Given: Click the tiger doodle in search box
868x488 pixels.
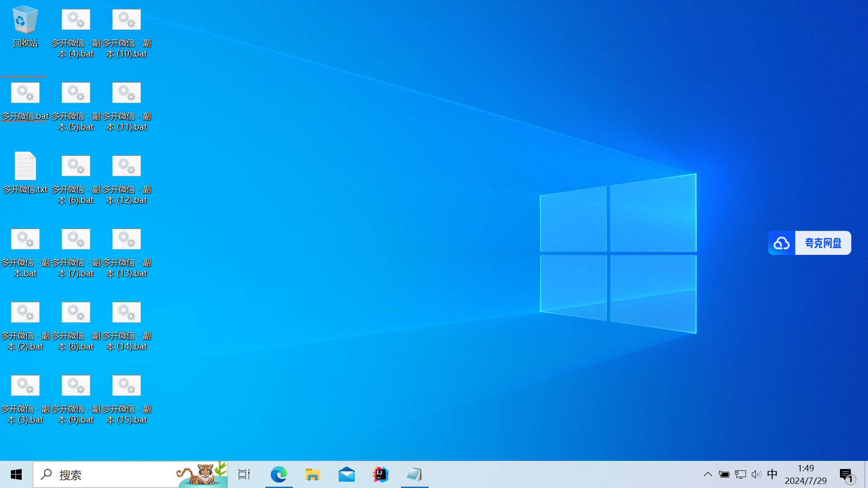Looking at the screenshot, I should coord(202,474).
